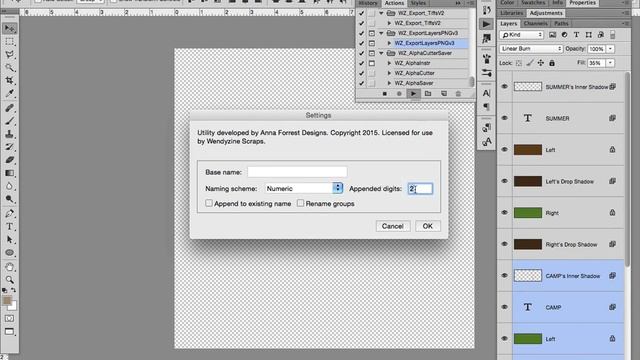Image resolution: width=640 pixels, height=360 pixels.
Task: Select the Quick Selection tool
Action: pyautogui.click(x=9, y=68)
